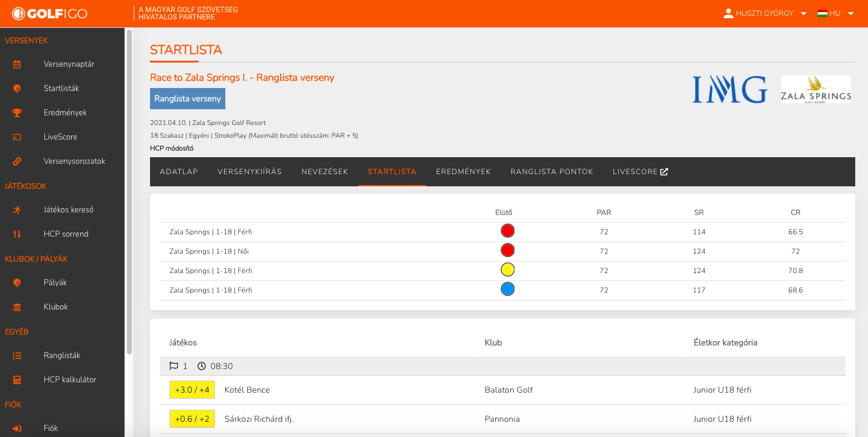The width and height of the screenshot is (868, 437).
Task: Click CR value 70.8
Action: pyautogui.click(x=796, y=271)
